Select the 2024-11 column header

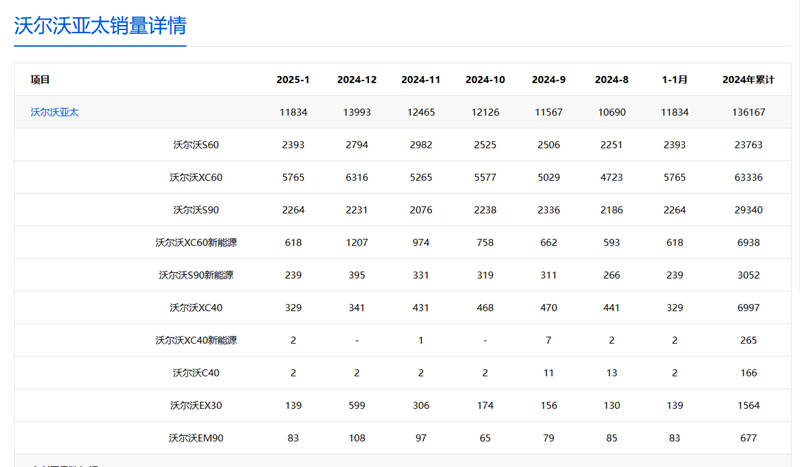(x=420, y=80)
